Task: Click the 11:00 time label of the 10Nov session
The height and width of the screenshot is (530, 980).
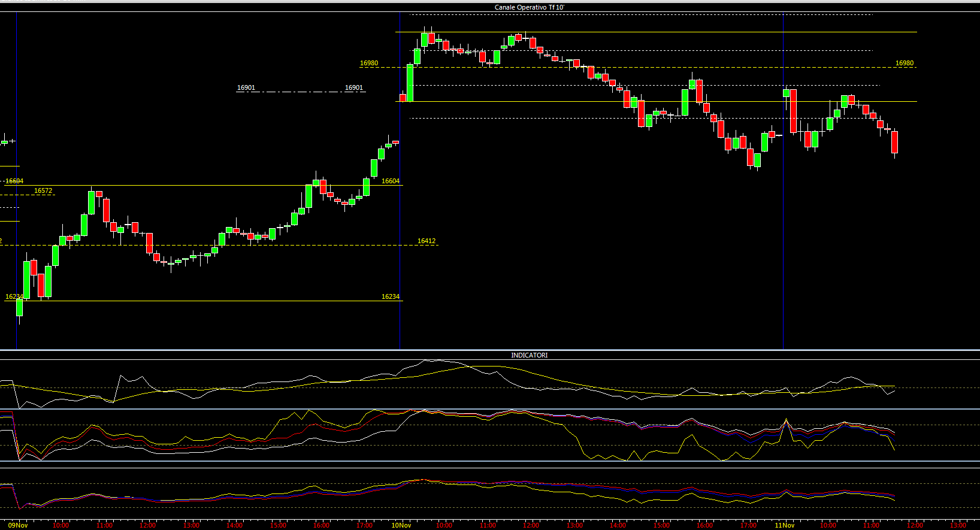Action: pos(488,525)
